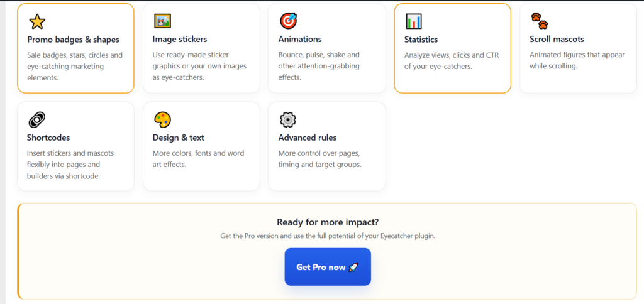Viewport: 644px width, 304px height.
Task: Click the paint palette Design & text icon
Action: 163,119
